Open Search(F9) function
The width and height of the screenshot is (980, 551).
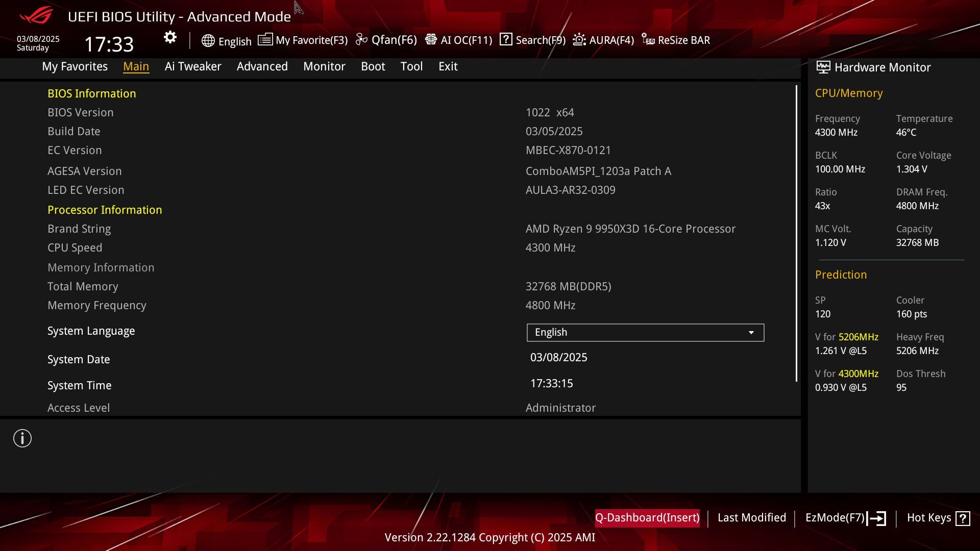541,40
